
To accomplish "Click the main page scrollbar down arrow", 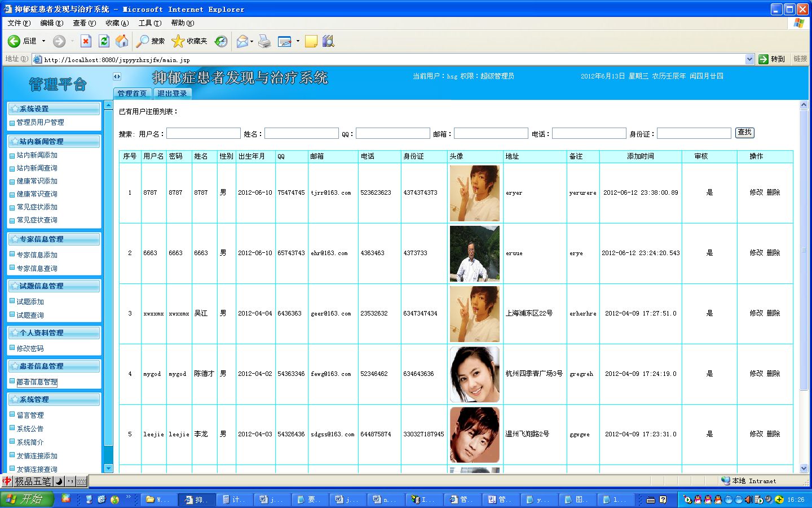I will click(x=804, y=468).
